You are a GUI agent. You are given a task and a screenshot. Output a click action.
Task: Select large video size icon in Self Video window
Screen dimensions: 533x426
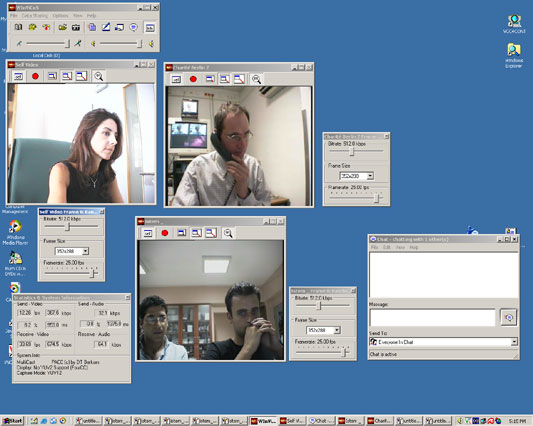81,76
